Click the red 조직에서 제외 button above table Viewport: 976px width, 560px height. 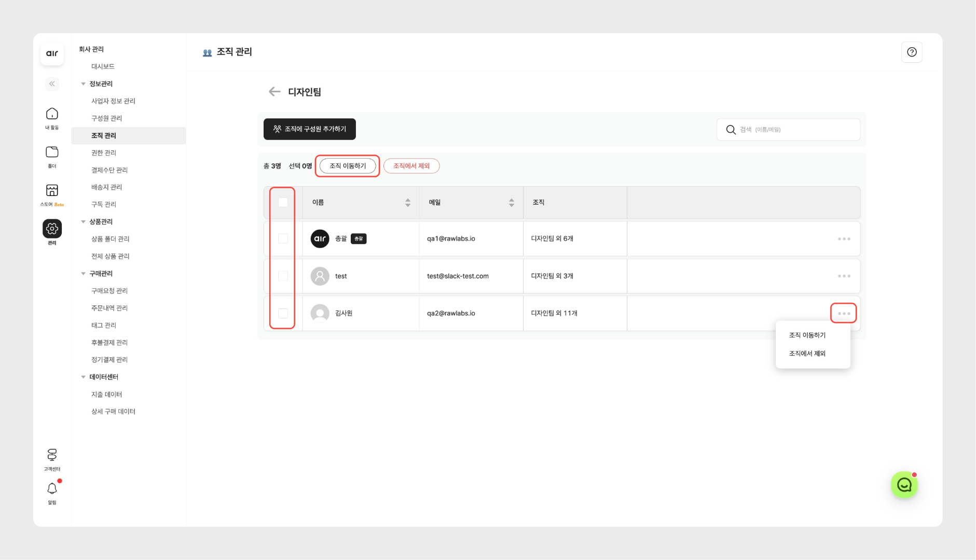pos(411,166)
